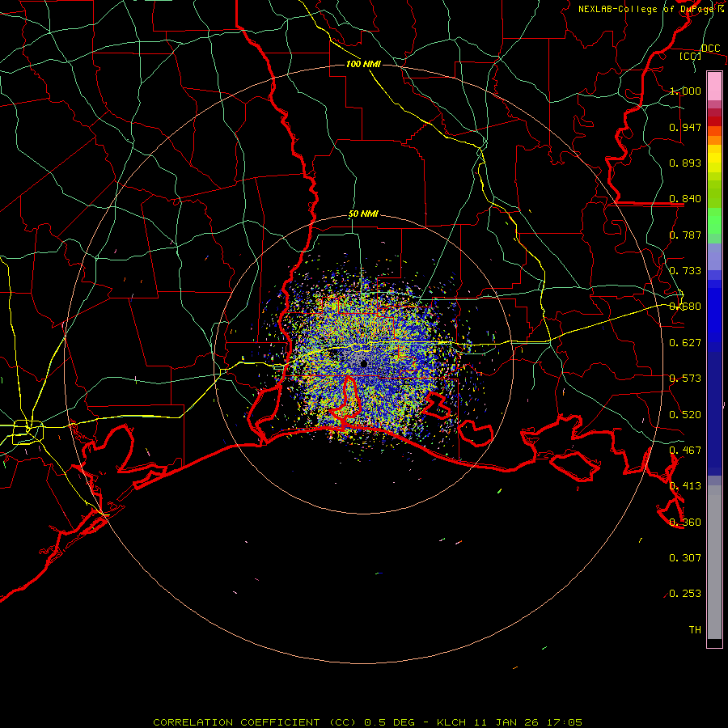Click the 0.893 scale value

[685, 163]
